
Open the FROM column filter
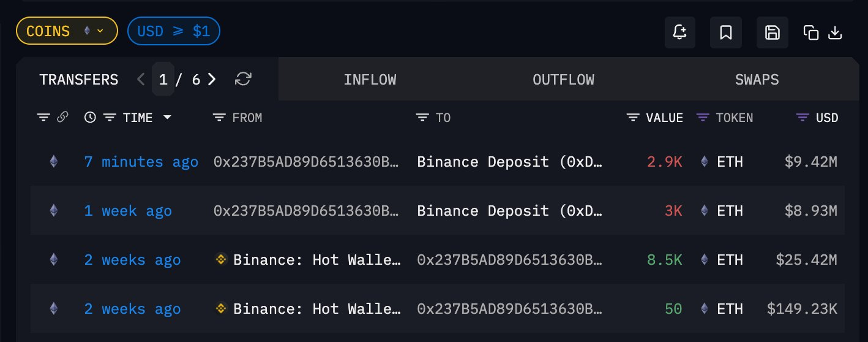(x=219, y=118)
